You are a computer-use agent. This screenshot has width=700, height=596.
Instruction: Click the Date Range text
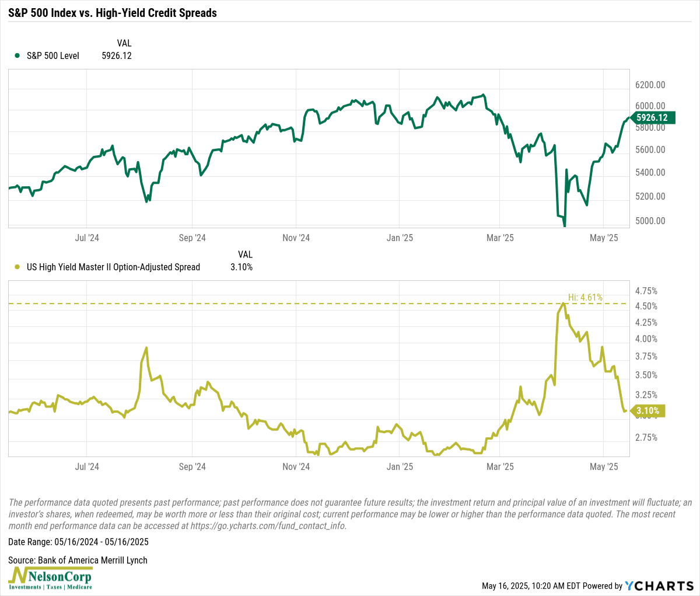(x=78, y=542)
